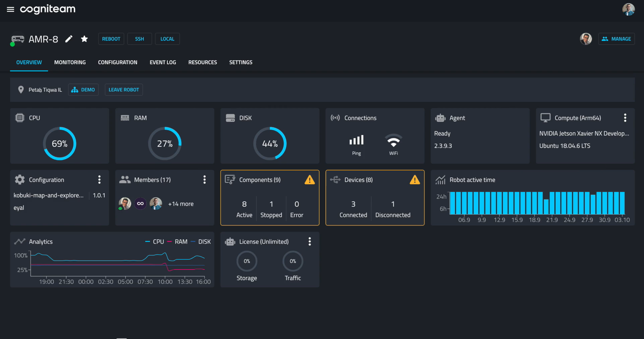The image size is (644, 339).
Task: Edit the robot name with pencil icon
Action: (x=69, y=39)
